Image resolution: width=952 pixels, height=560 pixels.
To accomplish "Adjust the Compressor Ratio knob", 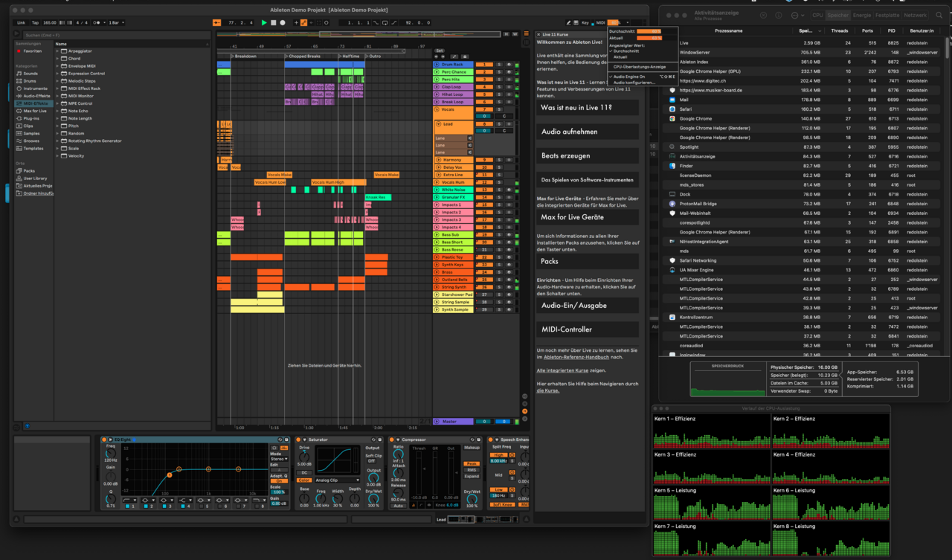I will (398, 453).
